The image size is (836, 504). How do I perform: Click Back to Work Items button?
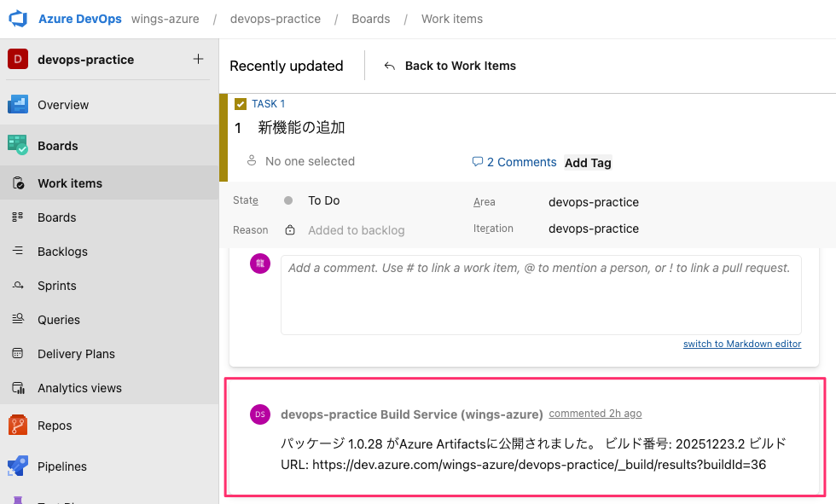[x=450, y=66]
